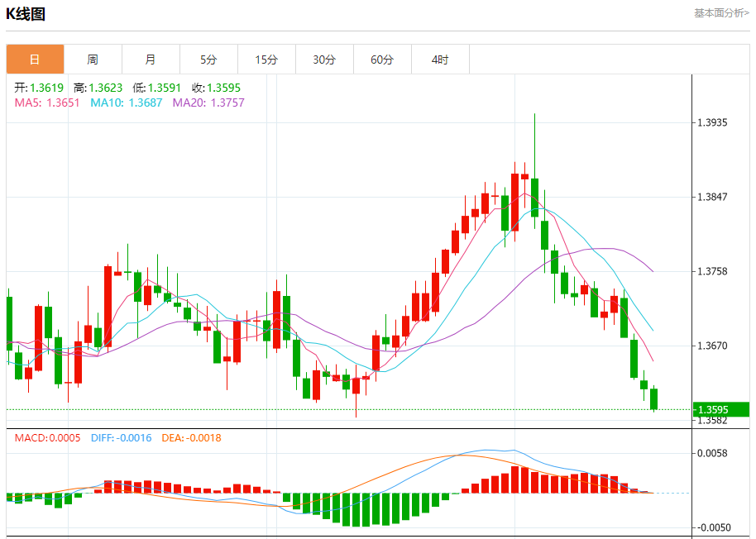Image resolution: width=756 pixels, height=539 pixels.
Task: Click the MA10: 1.3687 legend
Action: (x=127, y=103)
